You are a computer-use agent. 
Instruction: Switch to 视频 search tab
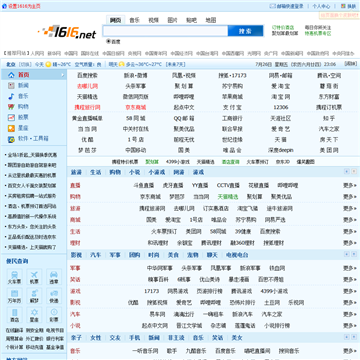tap(153, 20)
